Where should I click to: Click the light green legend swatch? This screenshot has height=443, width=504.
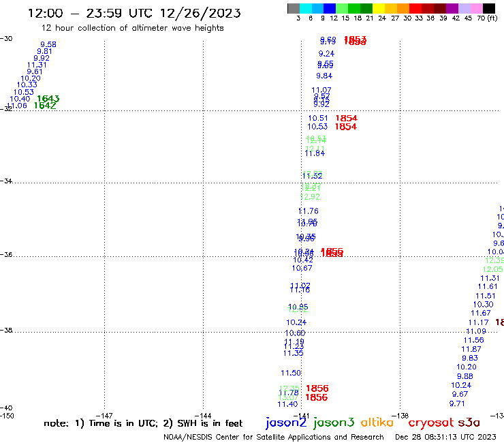click(342, 8)
